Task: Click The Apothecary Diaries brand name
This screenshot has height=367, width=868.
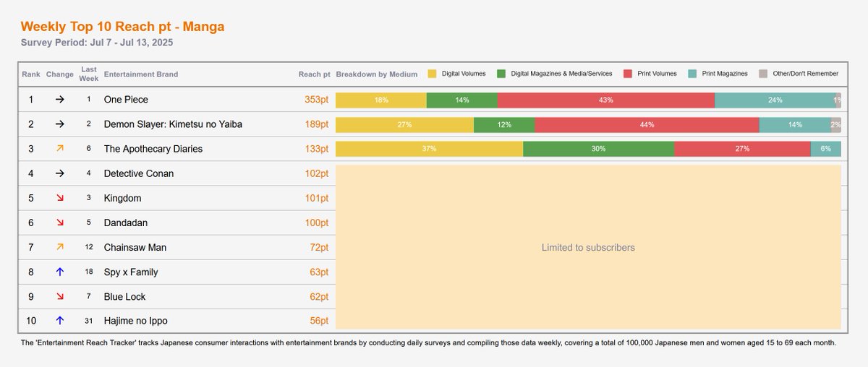Action: [x=153, y=149]
